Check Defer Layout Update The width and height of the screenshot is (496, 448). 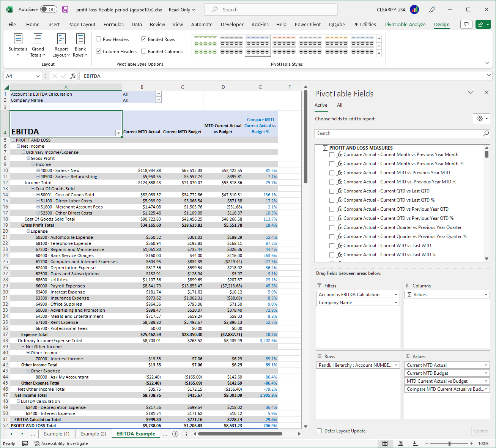[319, 431]
